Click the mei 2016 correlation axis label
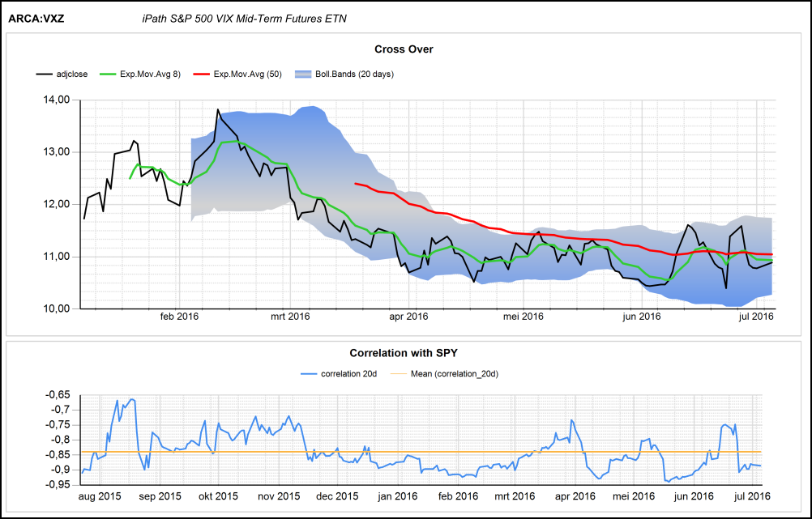Image resolution: width=812 pixels, height=519 pixels. coord(634,496)
